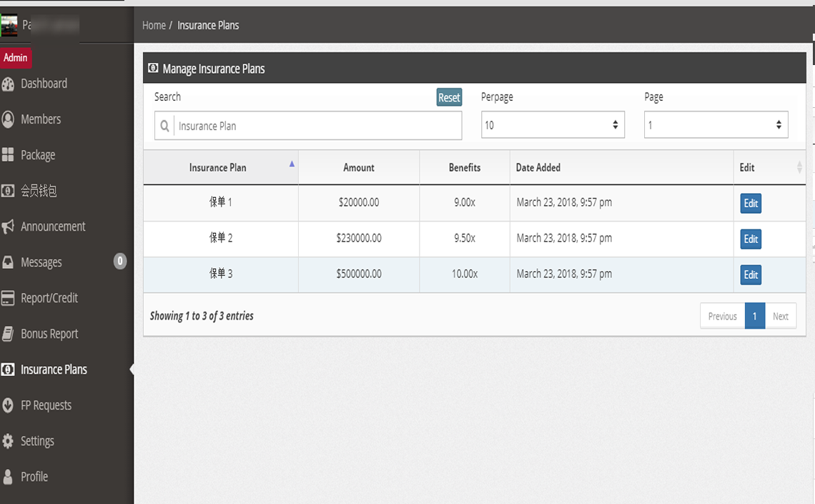Image resolution: width=815 pixels, height=504 pixels.
Task: Click the Announcement megaphone icon
Action: point(8,227)
